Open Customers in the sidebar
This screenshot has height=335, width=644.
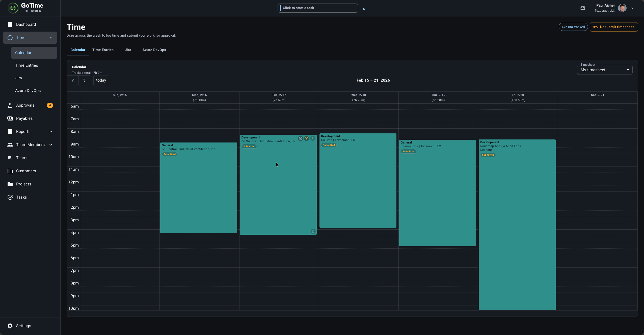[x=30, y=171]
